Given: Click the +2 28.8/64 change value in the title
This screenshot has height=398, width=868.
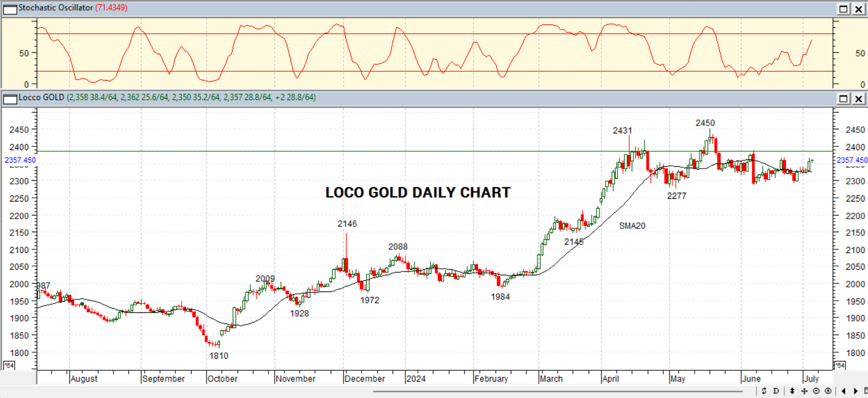Looking at the screenshot, I should pyautogui.click(x=295, y=98).
